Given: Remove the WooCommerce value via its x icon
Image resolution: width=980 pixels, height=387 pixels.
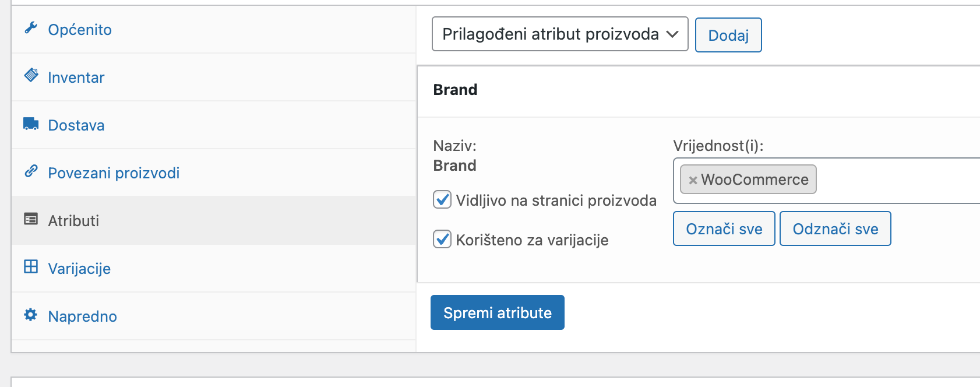Looking at the screenshot, I should click(x=692, y=180).
